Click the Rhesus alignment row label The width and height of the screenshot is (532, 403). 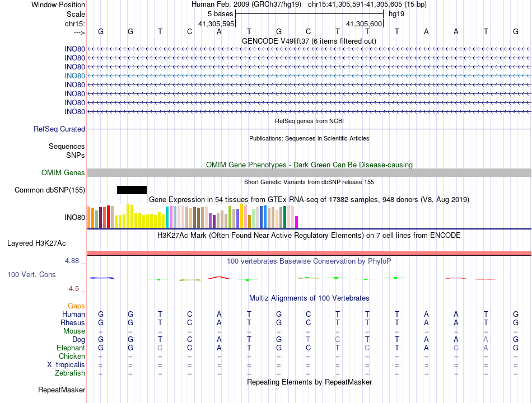click(73, 322)
